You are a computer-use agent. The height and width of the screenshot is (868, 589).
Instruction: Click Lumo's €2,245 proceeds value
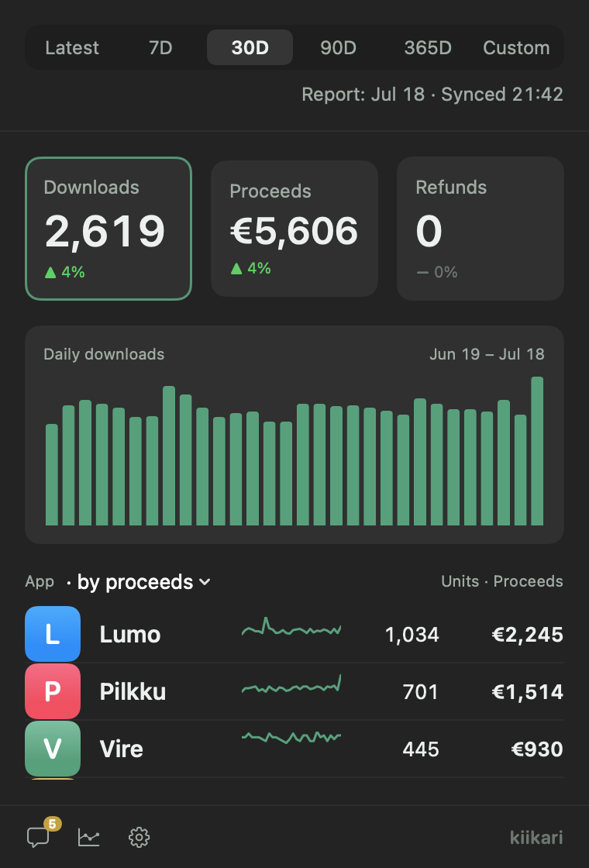click(x=528, y=635)
